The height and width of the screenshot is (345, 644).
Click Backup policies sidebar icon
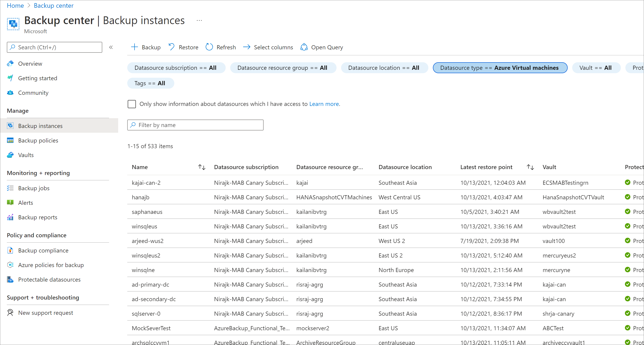[11, 140]
